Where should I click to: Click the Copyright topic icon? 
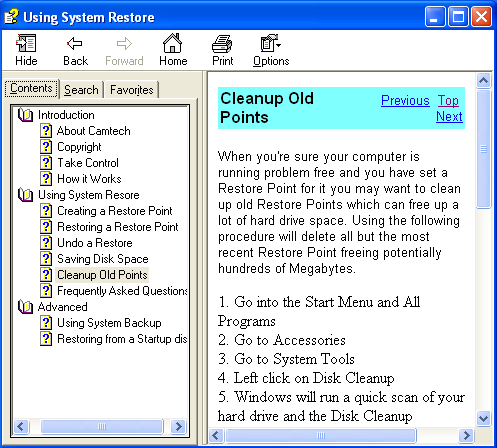pyautogui.click(x=46, y=147)
